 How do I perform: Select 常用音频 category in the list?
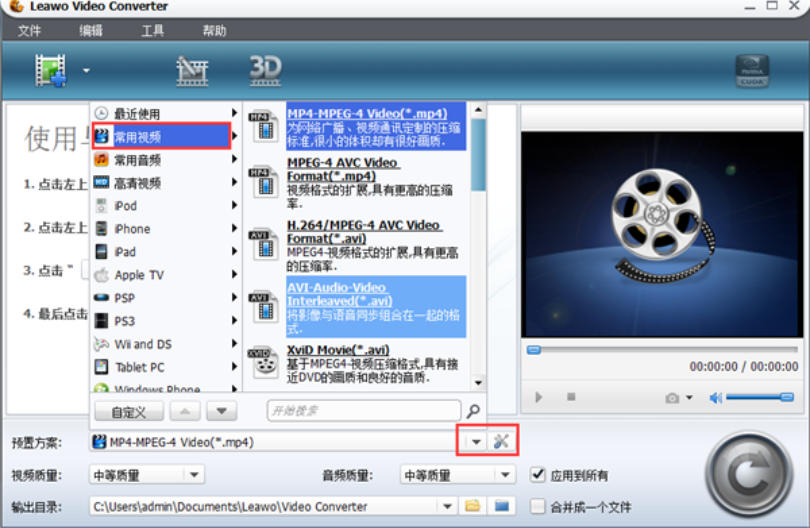pos(137,160)
